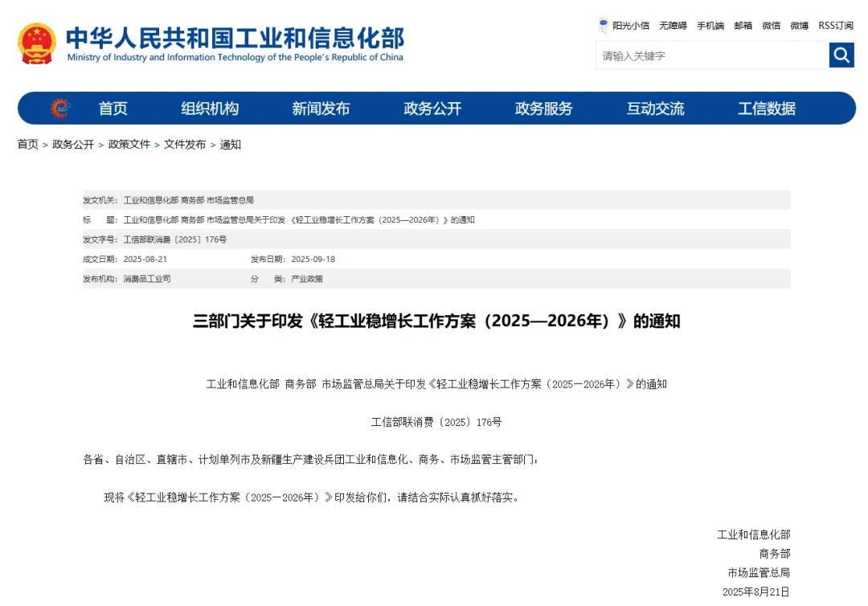This screenshot has width=868, height=606.
Task: Click 政务公开 in the breadcrumb
Action: [73, 145]
